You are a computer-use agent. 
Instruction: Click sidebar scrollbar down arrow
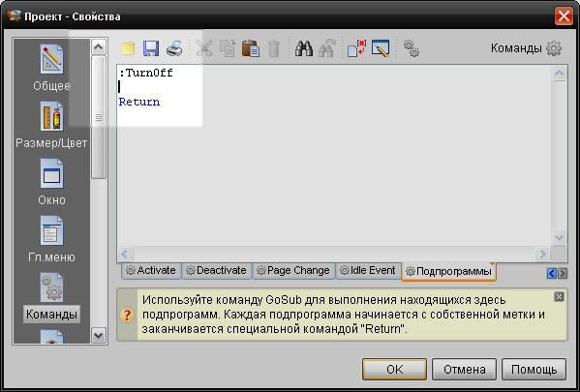click(99, 336)
